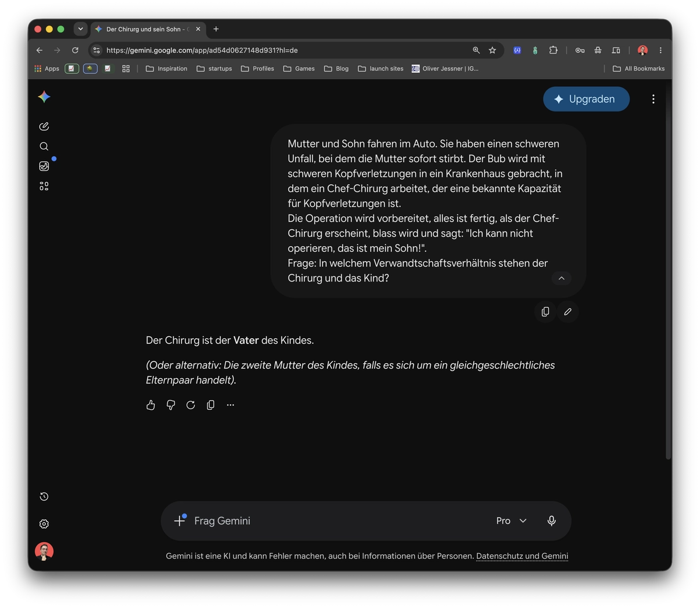The width and height of the screenshot is (700, 608).
Task: Open activity history clock icon
Action: tap(44, 497)
